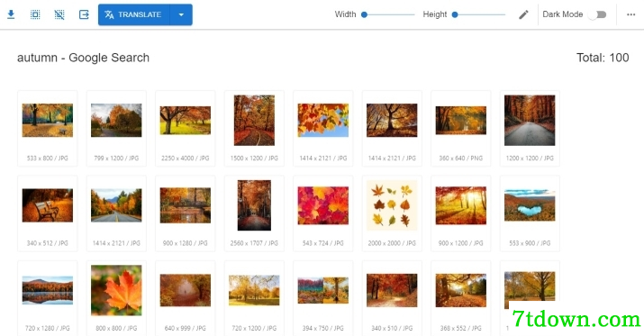Select the leaf collection thumbnail labeled 2000 x 2000
The height and width of the screenshot is (336, 644).
[x=392, y=205]
